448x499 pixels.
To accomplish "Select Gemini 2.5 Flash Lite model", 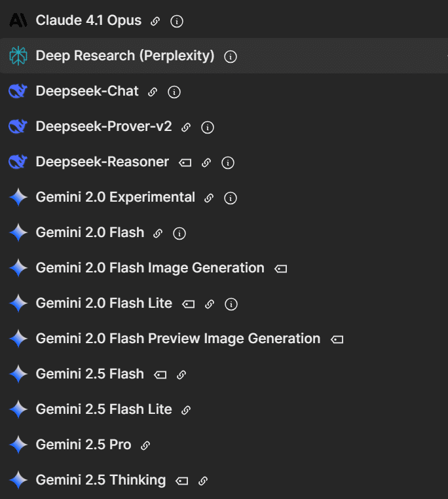I will tap(104, 410).
